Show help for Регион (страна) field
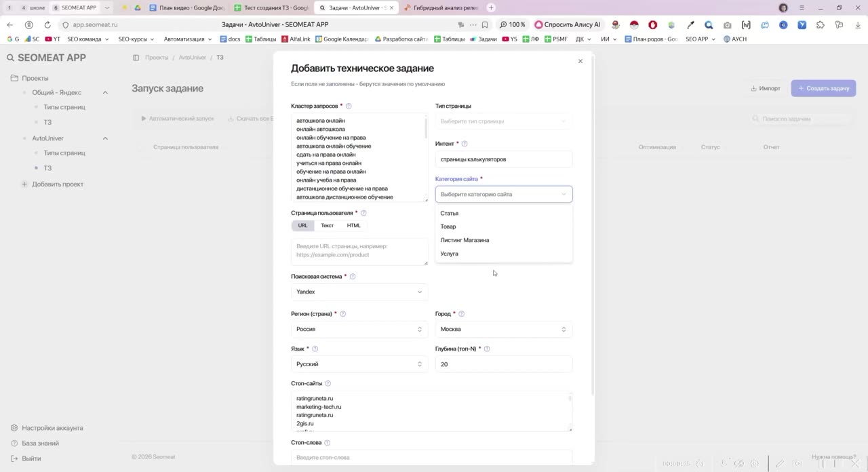Image resolution: width=868 pixels, height=472 pixels. (x=342, y=314)
